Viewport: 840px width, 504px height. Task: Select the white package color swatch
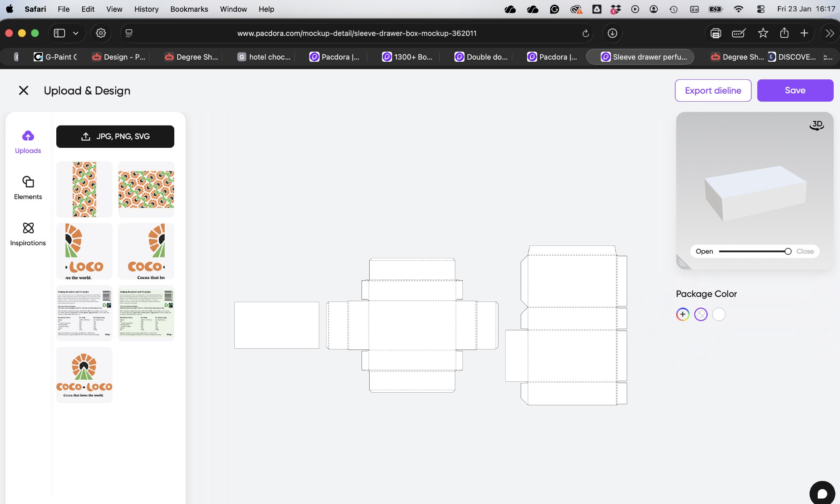pyautogui.click(x=719, y=314)
